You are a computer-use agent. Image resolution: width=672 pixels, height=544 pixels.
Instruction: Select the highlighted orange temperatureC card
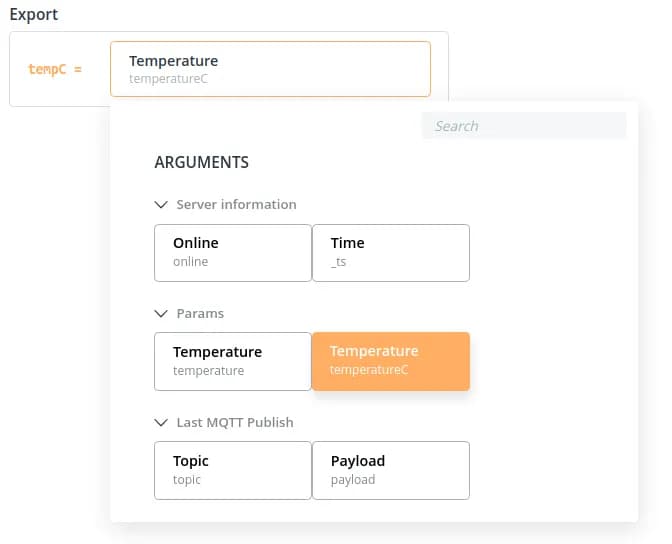pos(391,361)
